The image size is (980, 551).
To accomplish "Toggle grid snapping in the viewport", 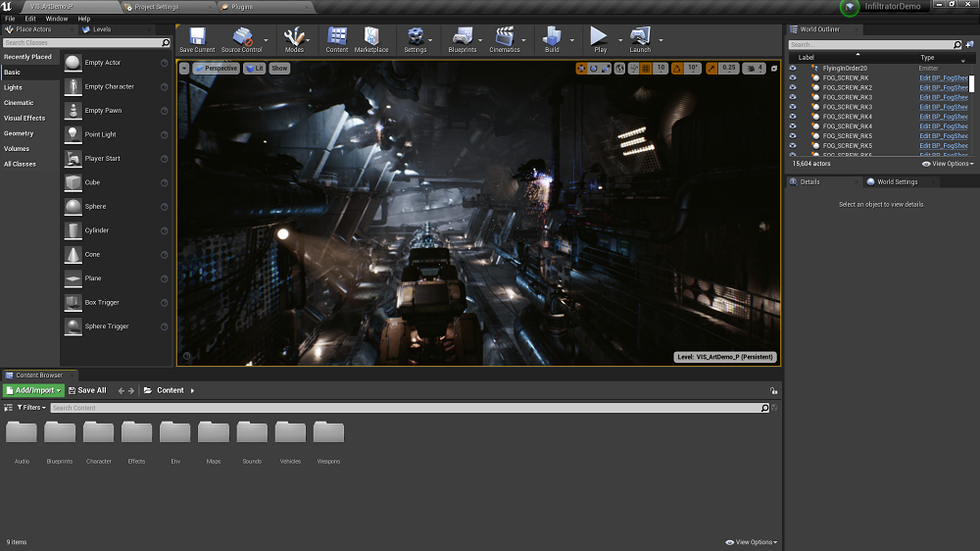I will coord(646,69).
